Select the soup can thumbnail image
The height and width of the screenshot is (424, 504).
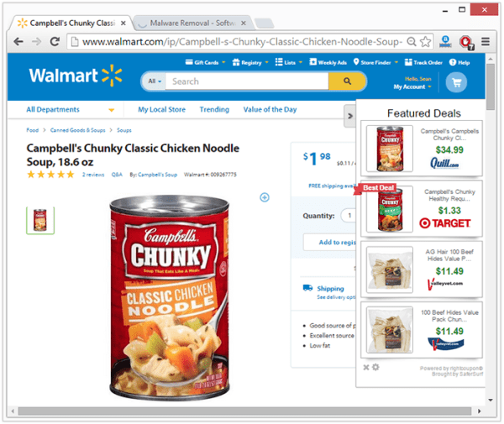tap(40, 220)
